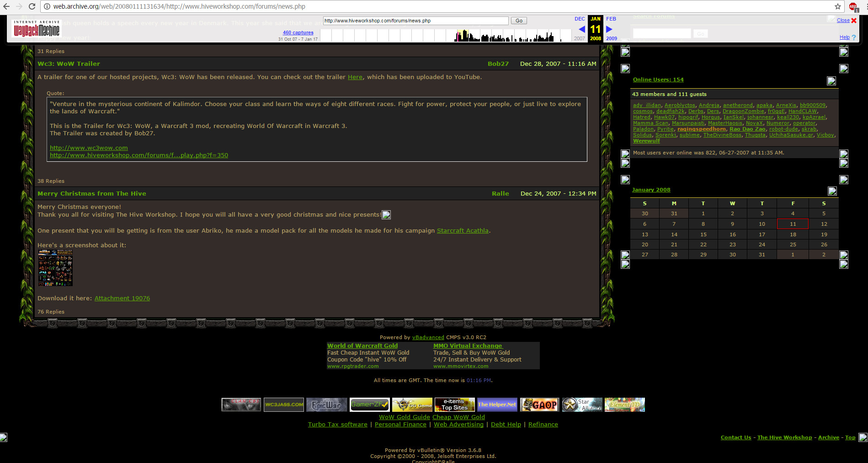868x463 pixels.
Task: Open the ABP extension icon
Action: (x=853, y=7)
